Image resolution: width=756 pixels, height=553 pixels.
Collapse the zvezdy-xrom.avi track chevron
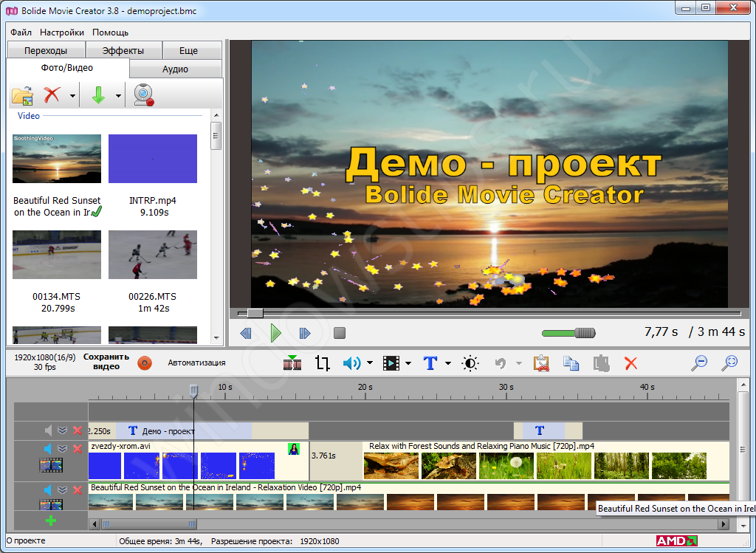pyautogui.click(x=62, y=449)
